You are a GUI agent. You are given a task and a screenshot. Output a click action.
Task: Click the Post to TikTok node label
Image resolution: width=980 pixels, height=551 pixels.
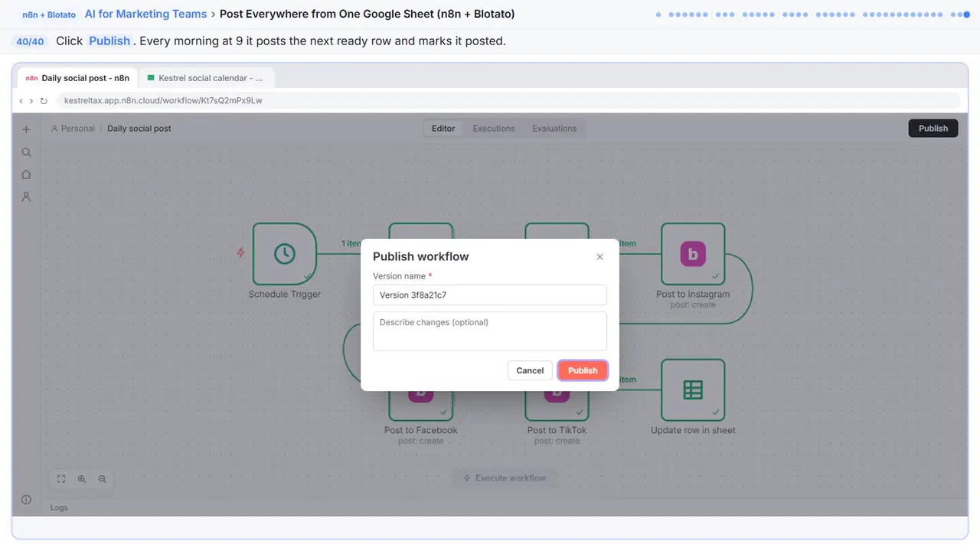pyautogui.click(x=557, y=430)
